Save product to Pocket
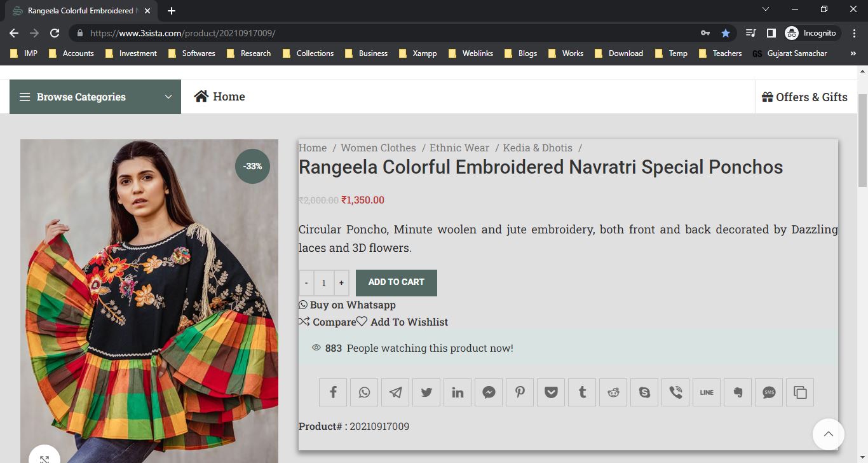The height and width of the screenshot is (463, 868). (551, 392)
